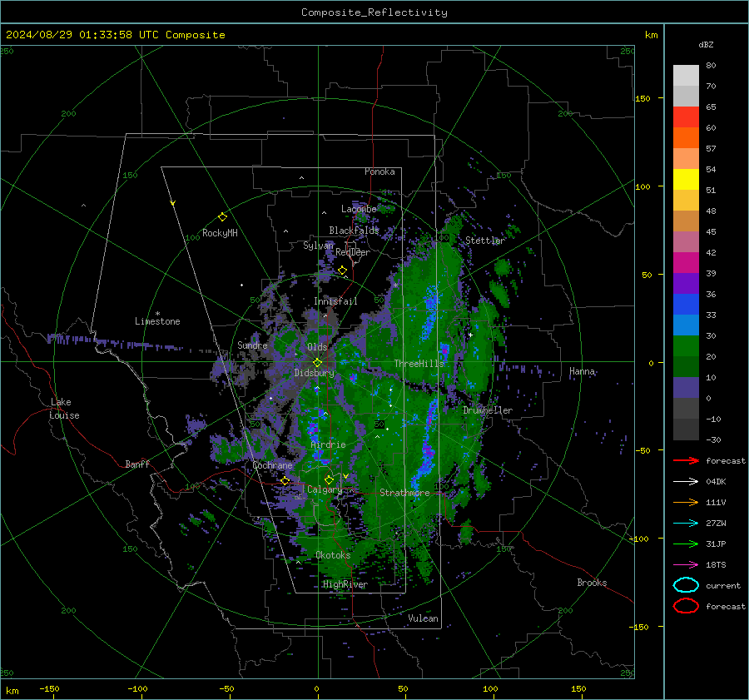Click the Stettler city label
This screenshot has width=749, height=700.
(x=485, y=241)
